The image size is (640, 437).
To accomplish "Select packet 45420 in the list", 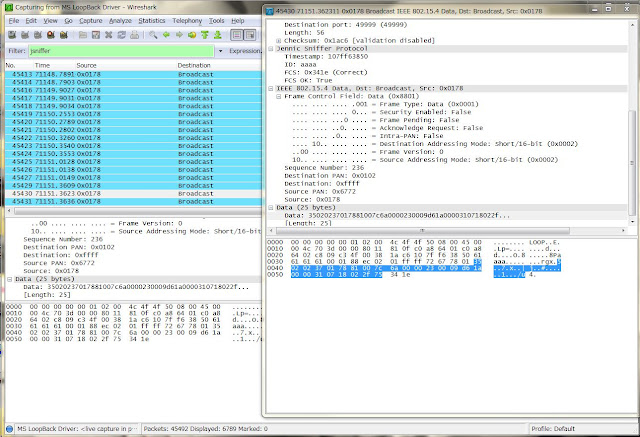I will [133, 122].
